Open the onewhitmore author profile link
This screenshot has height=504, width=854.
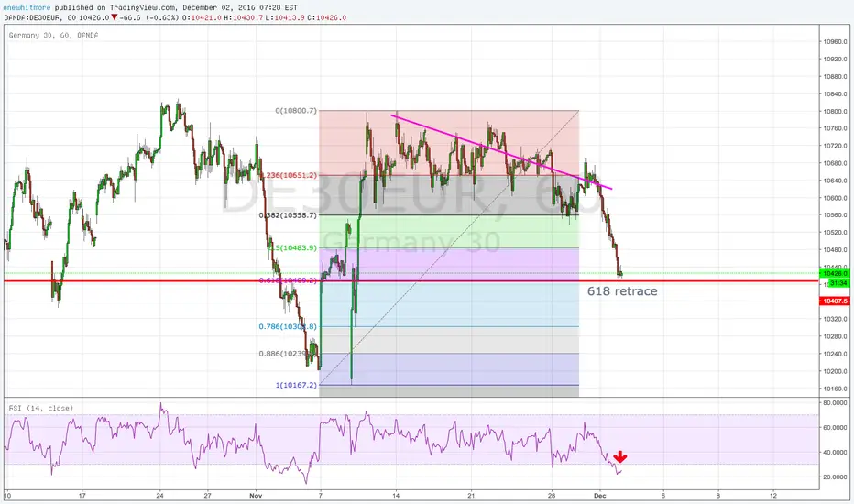(27, 7)
